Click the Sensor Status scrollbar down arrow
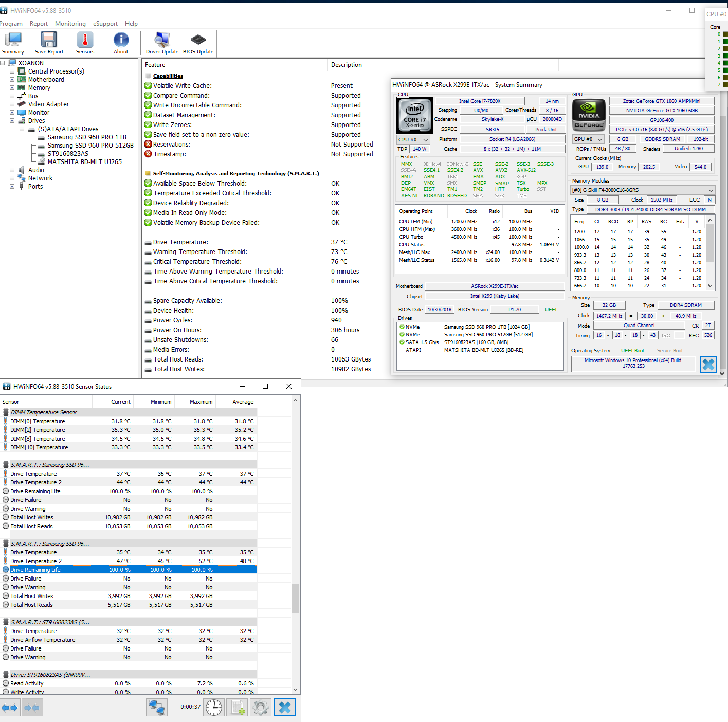This screenshot has width=728, height=722. coord(295,690)
